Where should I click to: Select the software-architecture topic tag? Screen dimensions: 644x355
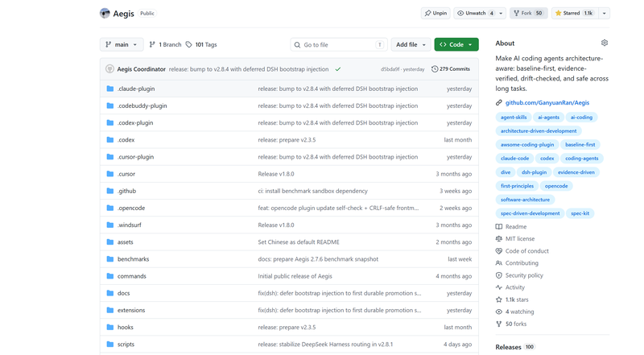(x=525, y=200)
